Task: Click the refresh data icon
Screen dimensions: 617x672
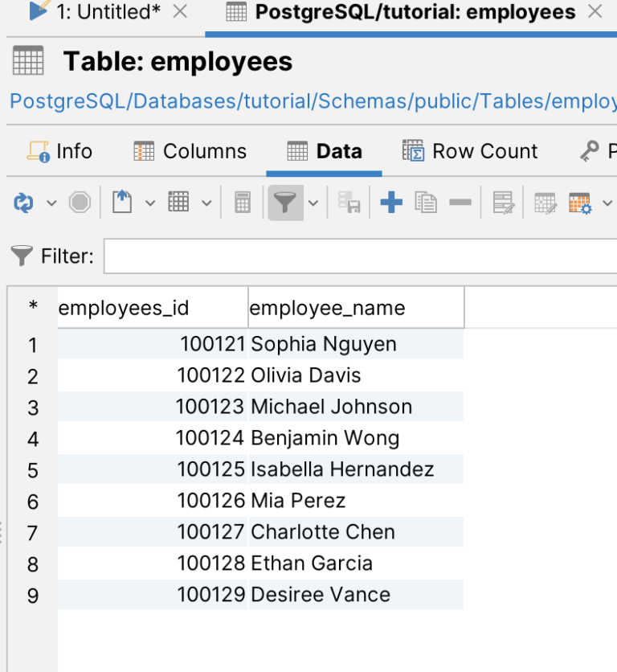Action: 22,203
